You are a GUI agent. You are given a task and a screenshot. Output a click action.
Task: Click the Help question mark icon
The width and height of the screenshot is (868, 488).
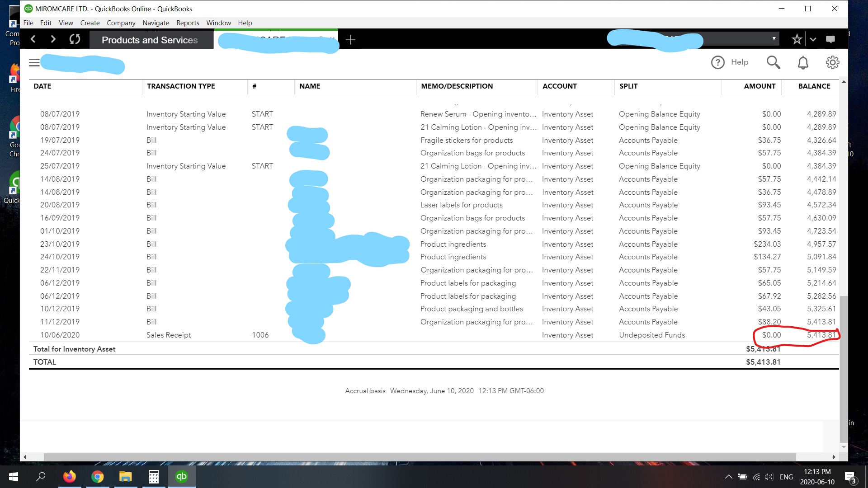pos(718,62)
